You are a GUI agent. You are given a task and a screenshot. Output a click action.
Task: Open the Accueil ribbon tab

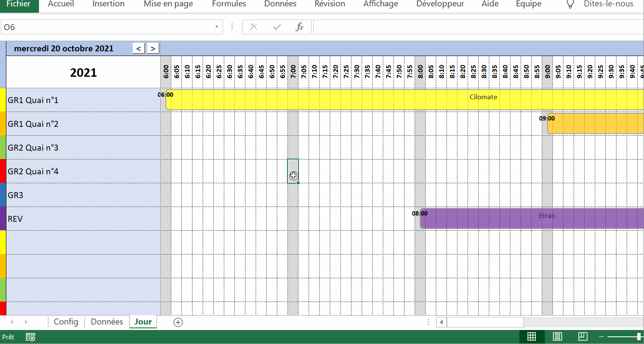point(61,4)
